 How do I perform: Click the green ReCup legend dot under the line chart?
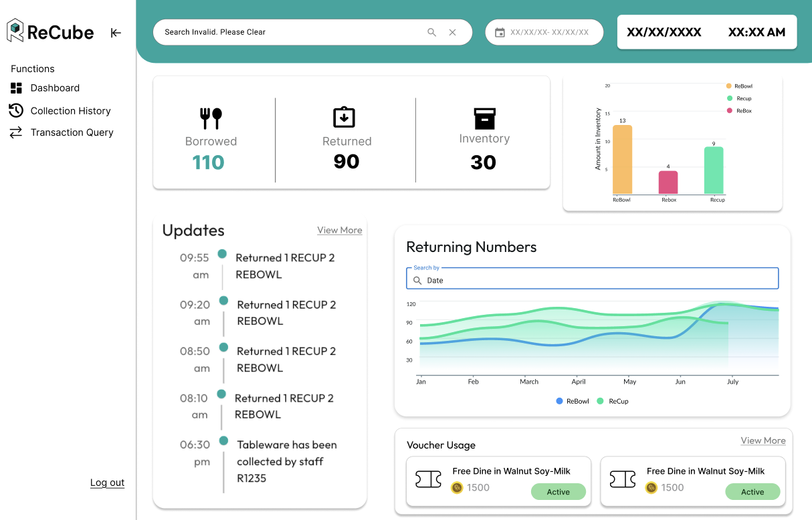tap(600, 401)
